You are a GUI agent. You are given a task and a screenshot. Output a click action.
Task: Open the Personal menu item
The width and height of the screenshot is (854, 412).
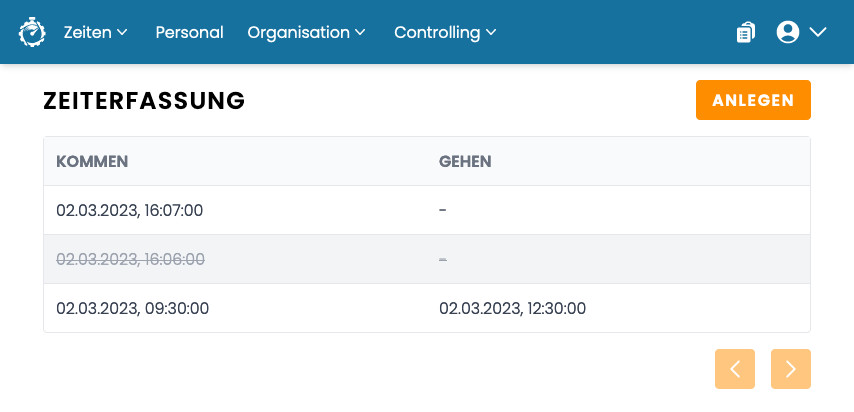190,32
